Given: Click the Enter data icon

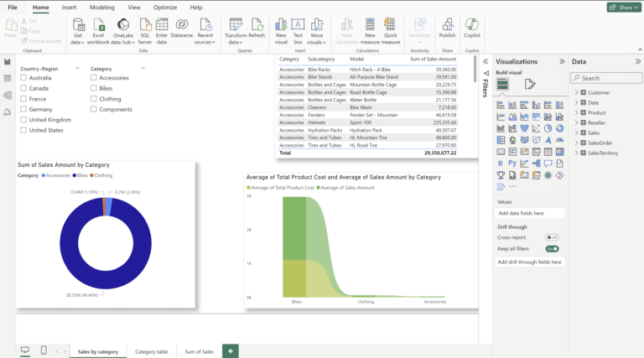Looking at the screenshot, I should (x=162, y=24).
